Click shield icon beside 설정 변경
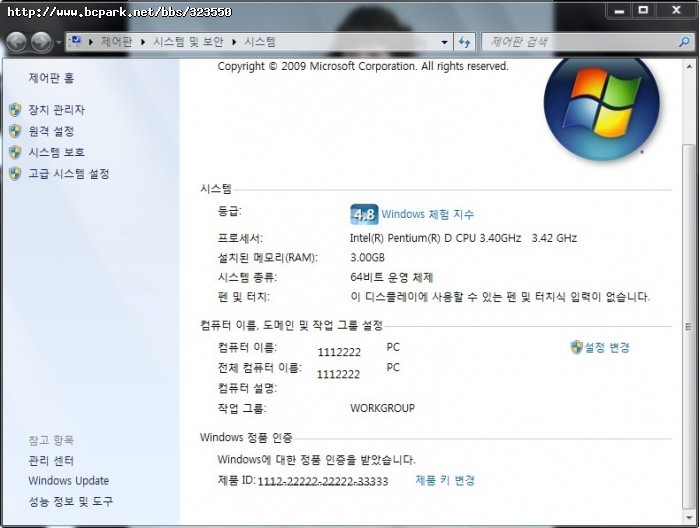 pos(577,347)
